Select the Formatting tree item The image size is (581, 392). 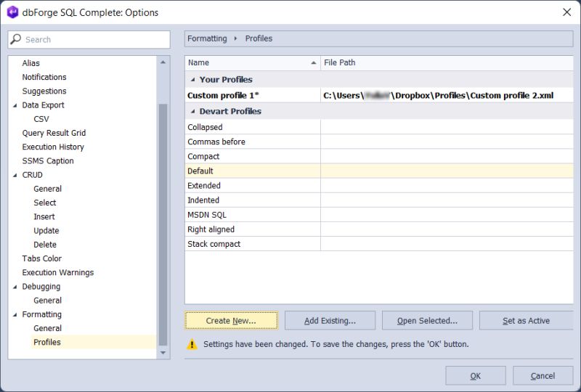coord(42,314)
